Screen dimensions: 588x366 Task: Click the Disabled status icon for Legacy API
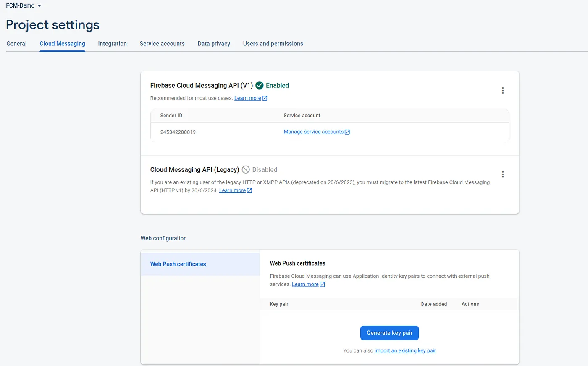click(246, 169)
